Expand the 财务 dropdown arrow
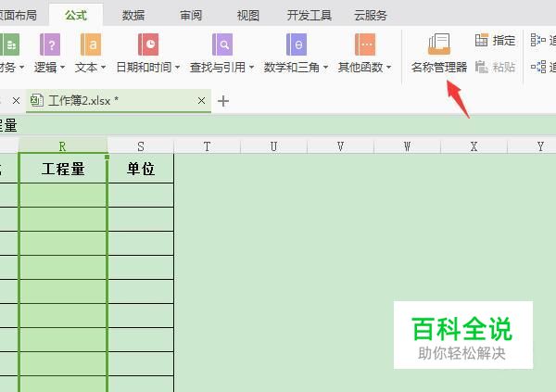The image size is (556, 392). pos(22,67)
